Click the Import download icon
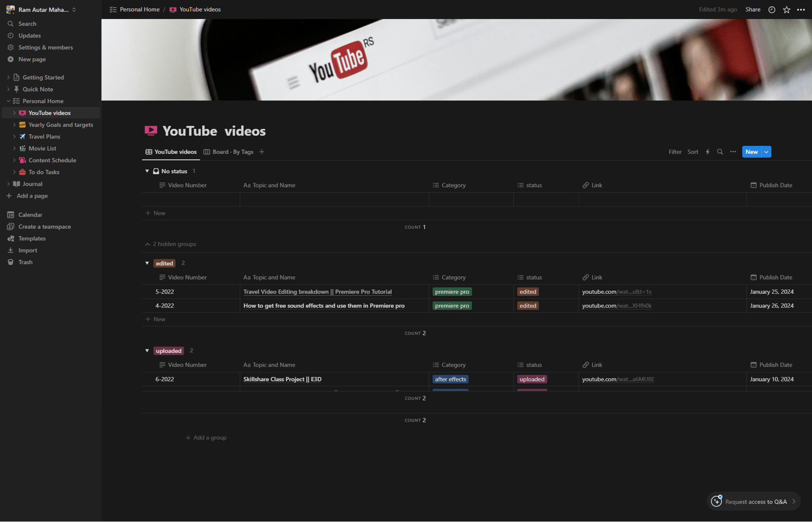Image resolution: width=812 pixels, height=522 pixels. click(11, 250)
